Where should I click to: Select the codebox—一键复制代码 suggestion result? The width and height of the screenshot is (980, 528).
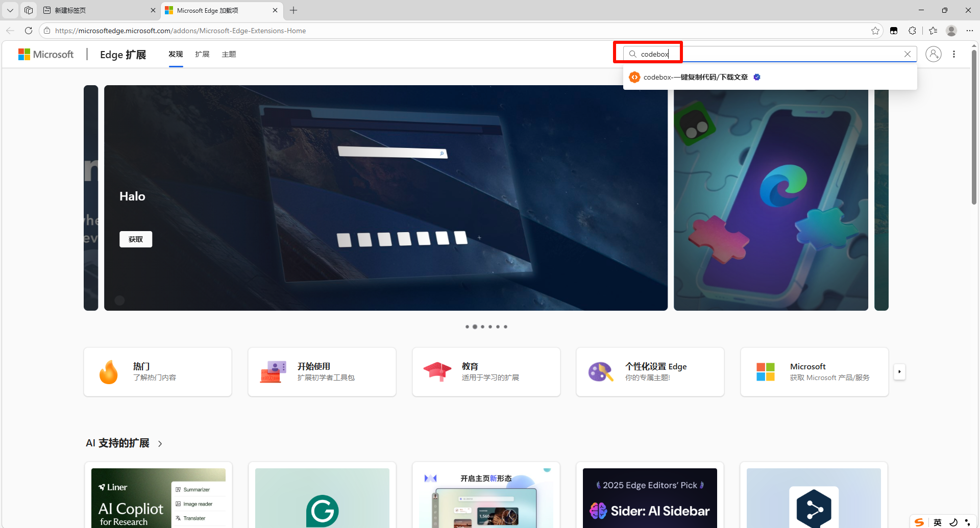click(694, 77)
